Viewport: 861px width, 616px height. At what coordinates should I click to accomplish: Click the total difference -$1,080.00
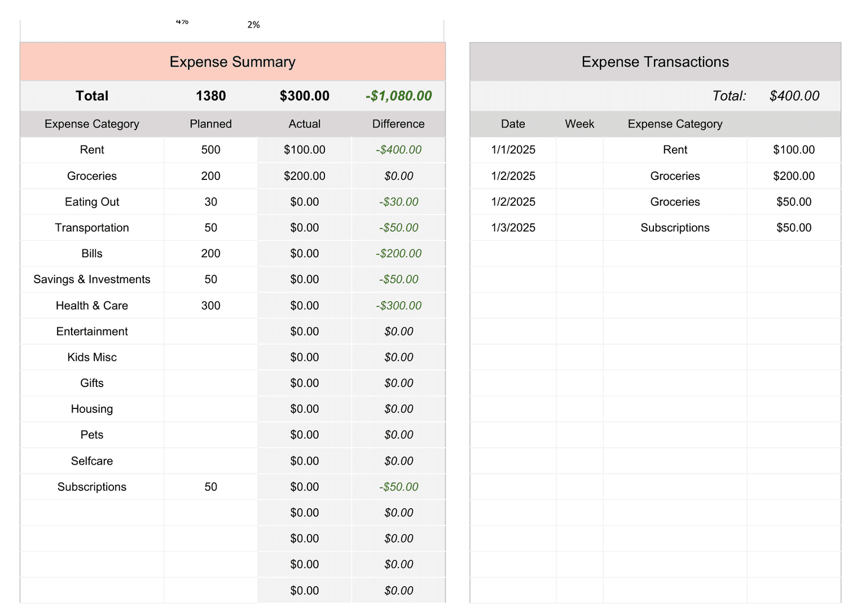398,96
